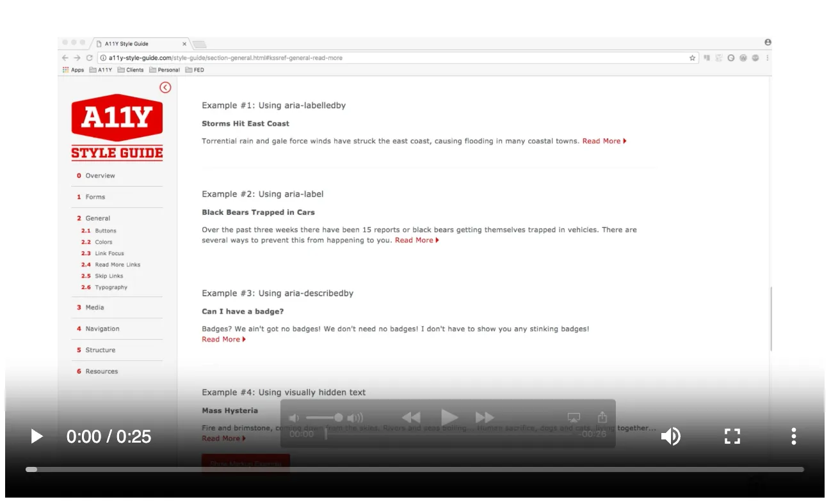Click the browser address bar URL
831x504 pixels.
point(225,58)
